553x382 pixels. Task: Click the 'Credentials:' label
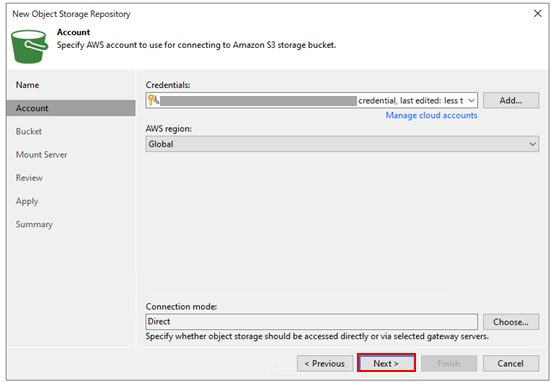coord(168,85)
